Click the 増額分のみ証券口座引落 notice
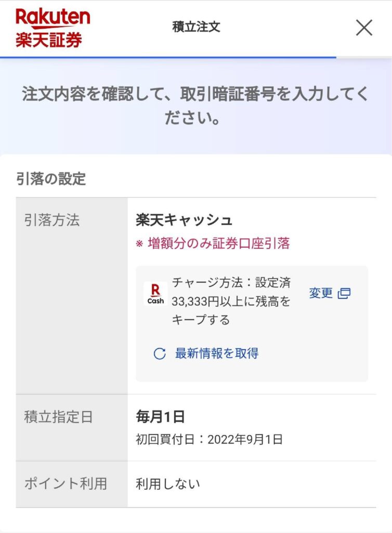The width and height of the screenshot is (392, 533). pyautogui.click(x=213, y=244)
